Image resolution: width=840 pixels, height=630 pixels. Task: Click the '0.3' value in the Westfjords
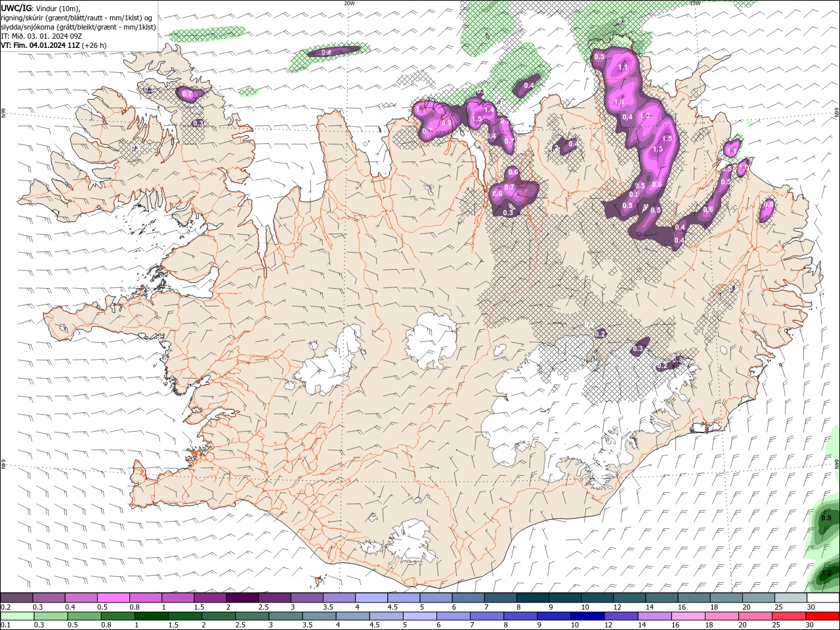pyautogui.click(x=198, y=123)
